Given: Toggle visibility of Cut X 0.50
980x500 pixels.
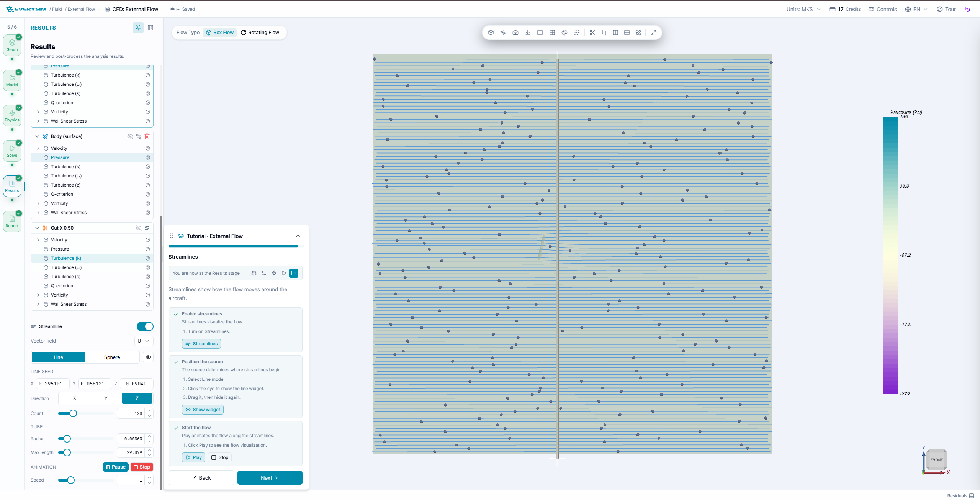Looking at the screenshot, I should coord(139,228).
